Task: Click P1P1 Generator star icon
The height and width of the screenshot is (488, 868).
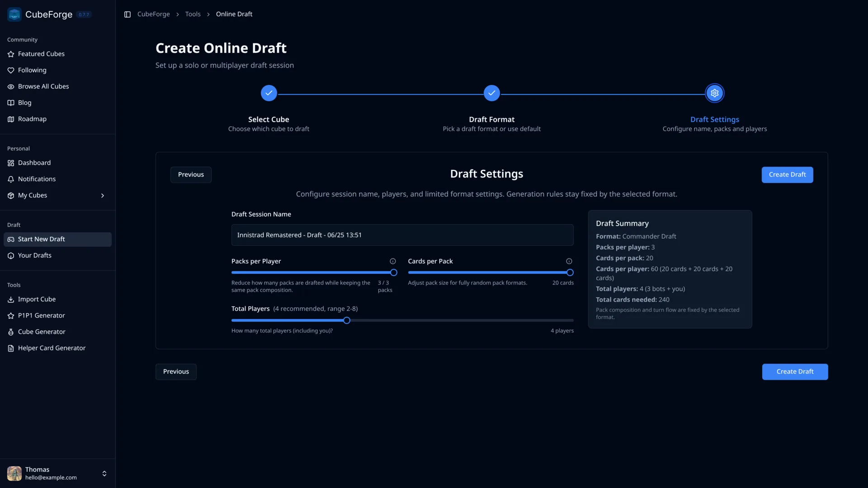Action: click(11, 316)
